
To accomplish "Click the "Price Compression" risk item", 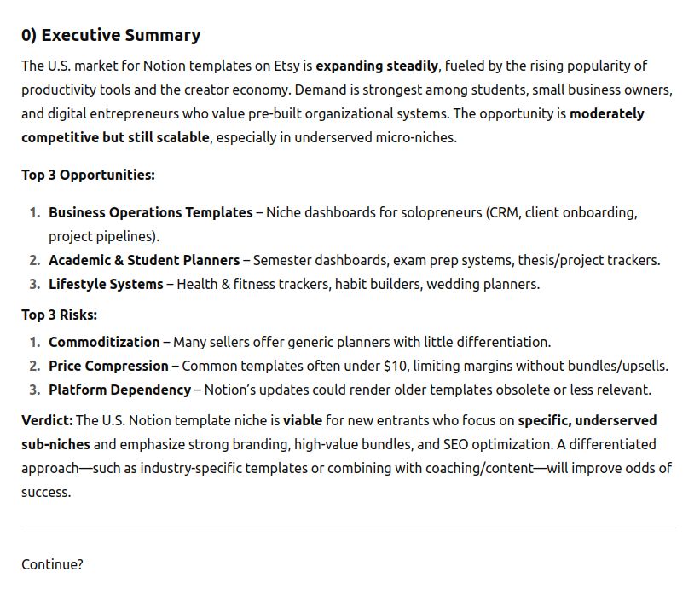I will click(x=108, y=366).
